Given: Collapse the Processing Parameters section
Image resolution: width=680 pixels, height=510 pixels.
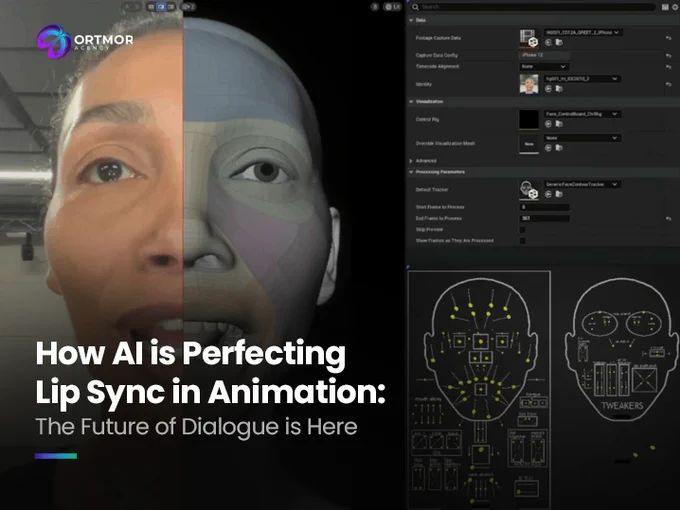Looking at the screenshot, I should pyautogui.click(x=411, y=172).
